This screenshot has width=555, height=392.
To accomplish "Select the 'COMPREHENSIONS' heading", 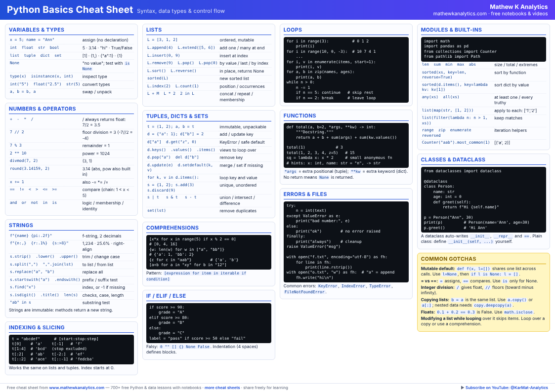I will [x=172, y=228].
